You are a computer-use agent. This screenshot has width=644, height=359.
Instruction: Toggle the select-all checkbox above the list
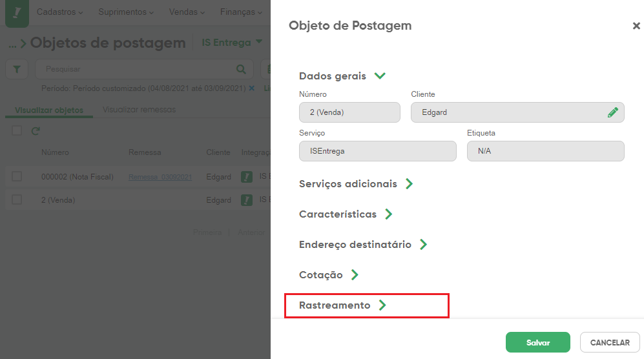point(17,130)
